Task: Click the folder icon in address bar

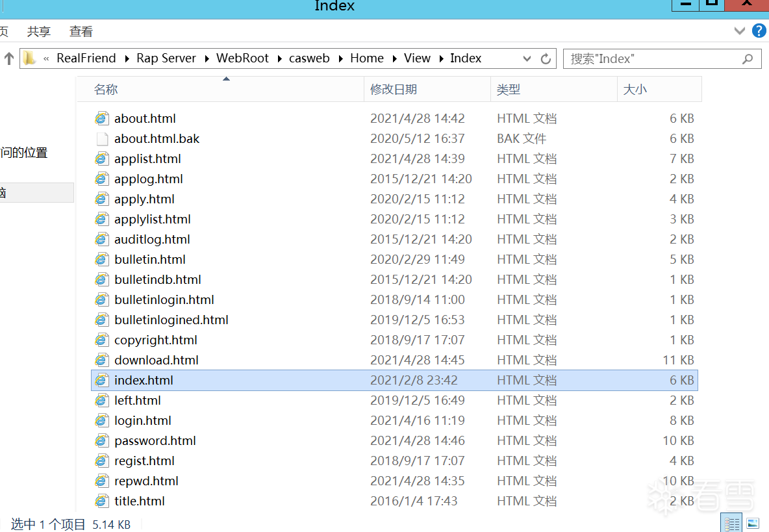Action: pyautogui.click(x=29, y=58)
